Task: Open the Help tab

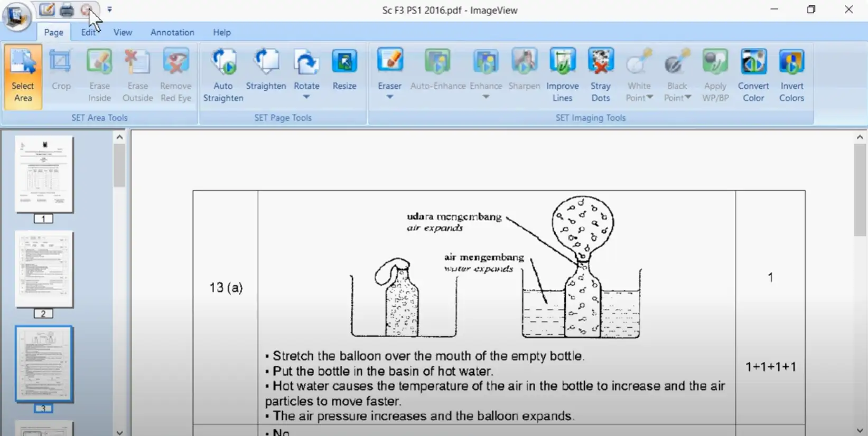Action: click(x=222, y=32)
